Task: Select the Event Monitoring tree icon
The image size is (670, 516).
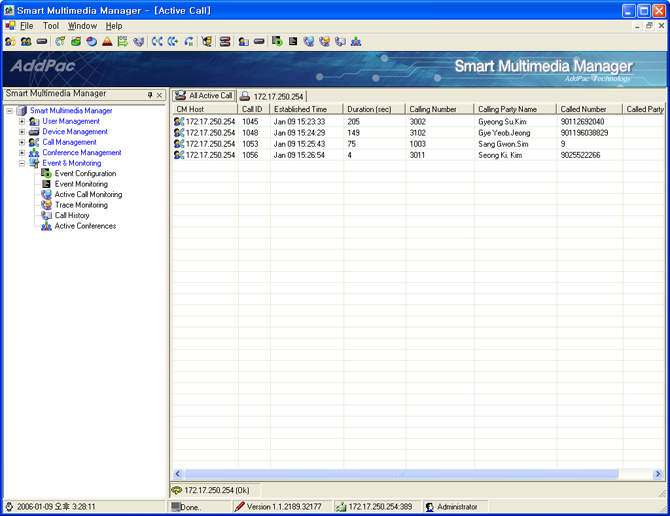Action: click(x=46, y=184)
